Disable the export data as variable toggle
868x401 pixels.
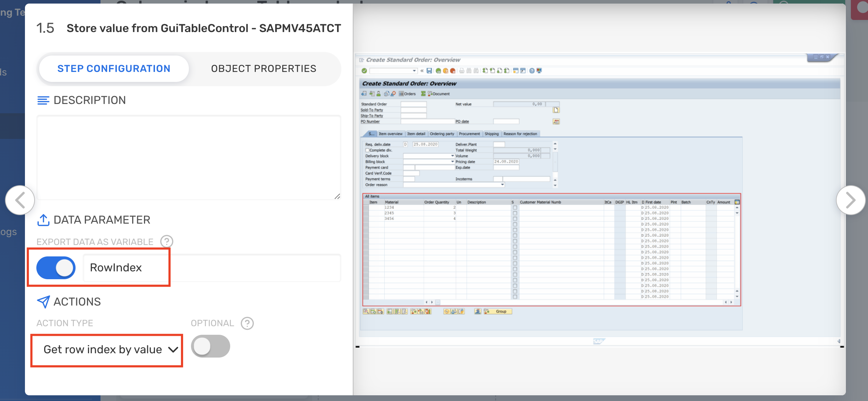point(56,268)
